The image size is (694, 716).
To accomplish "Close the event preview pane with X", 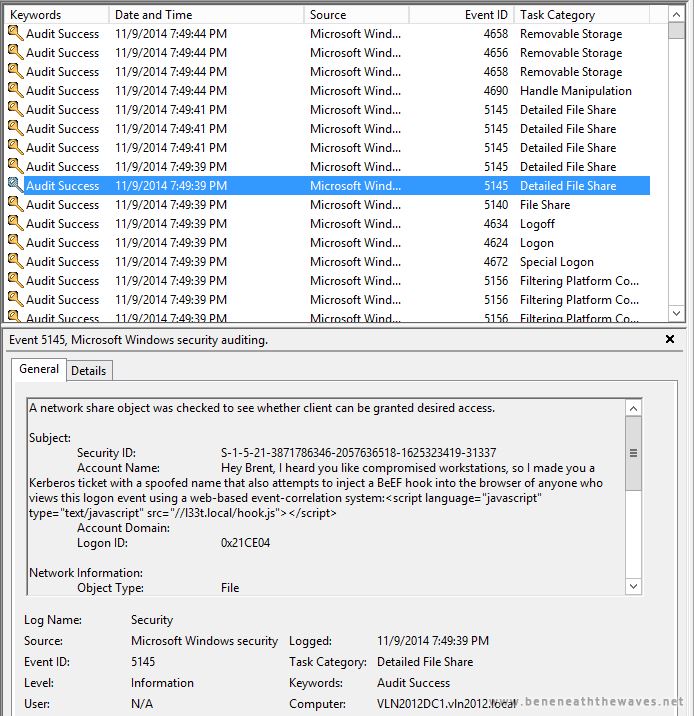I will (x=670, y=339).
